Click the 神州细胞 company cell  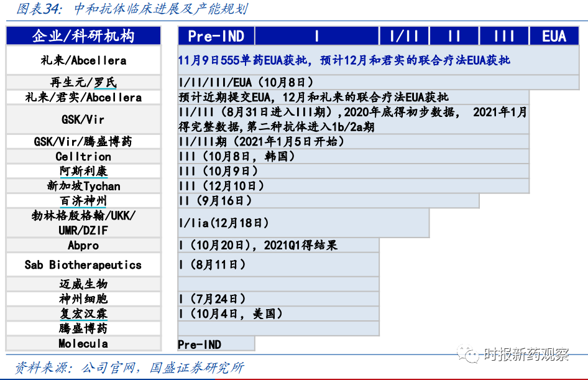pyautogui.click(x=83, y=299)
